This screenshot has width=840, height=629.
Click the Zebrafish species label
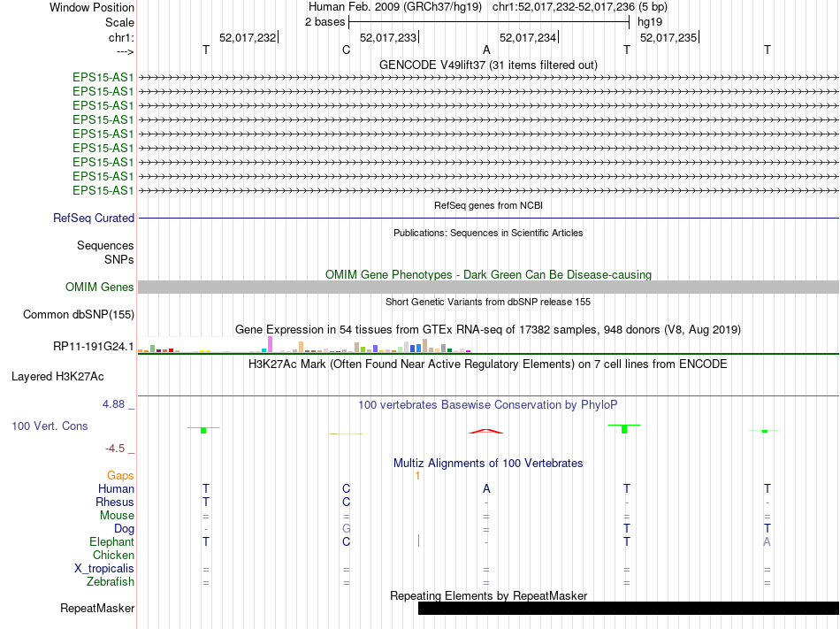point(111,581)
